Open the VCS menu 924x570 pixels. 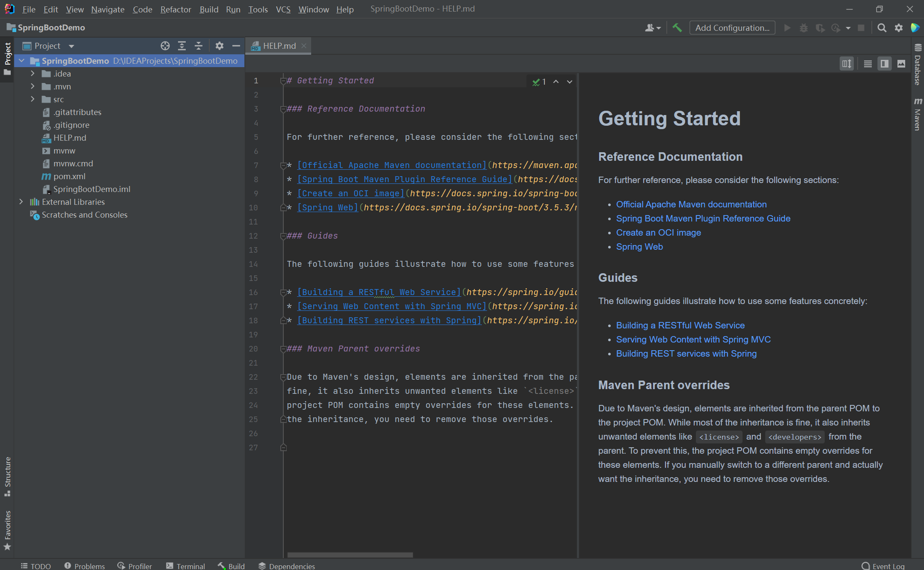283,9
